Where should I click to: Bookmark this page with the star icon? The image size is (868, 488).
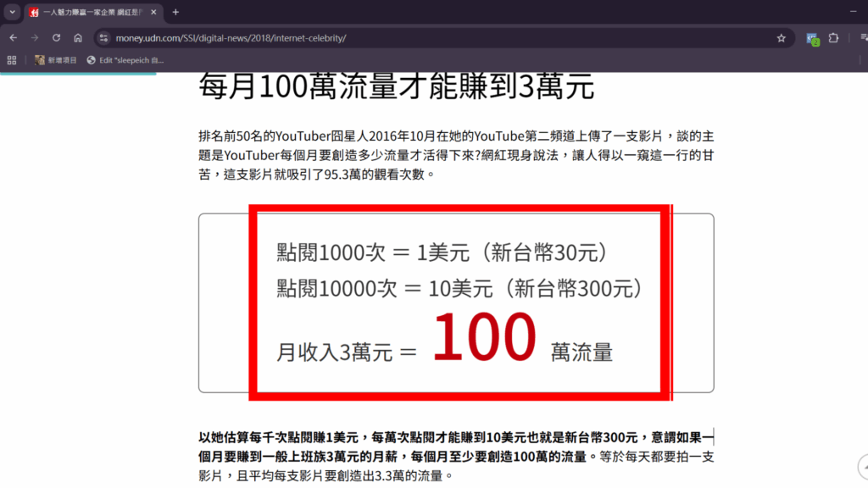tap(781, 38)
